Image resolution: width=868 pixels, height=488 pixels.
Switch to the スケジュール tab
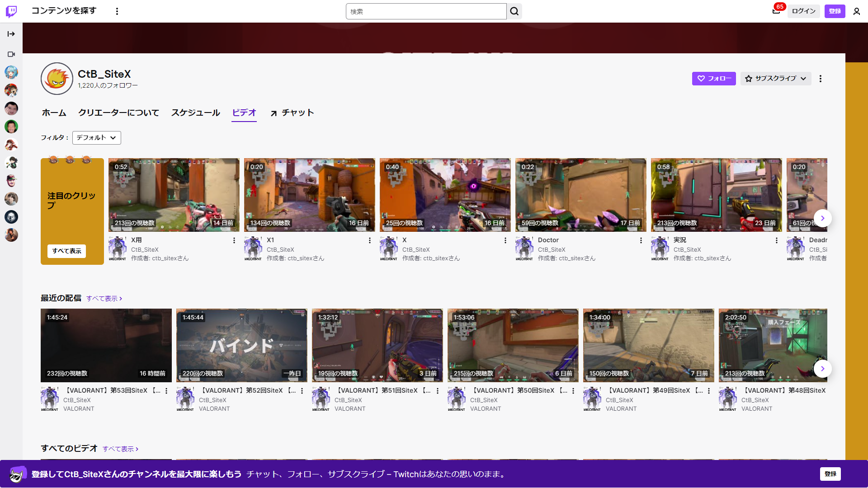click(x=195, y=113)
